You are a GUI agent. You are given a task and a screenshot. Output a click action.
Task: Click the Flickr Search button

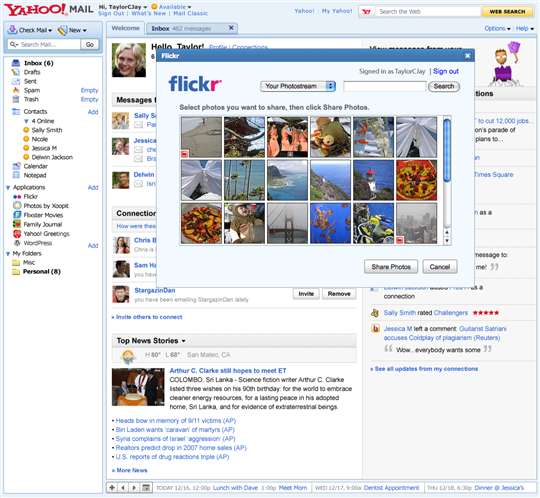click(444, 86)
